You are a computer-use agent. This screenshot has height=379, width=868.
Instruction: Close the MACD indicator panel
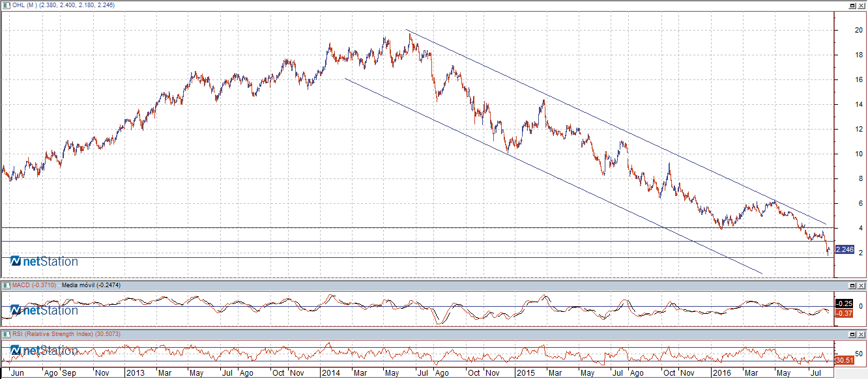click(862, 286)
